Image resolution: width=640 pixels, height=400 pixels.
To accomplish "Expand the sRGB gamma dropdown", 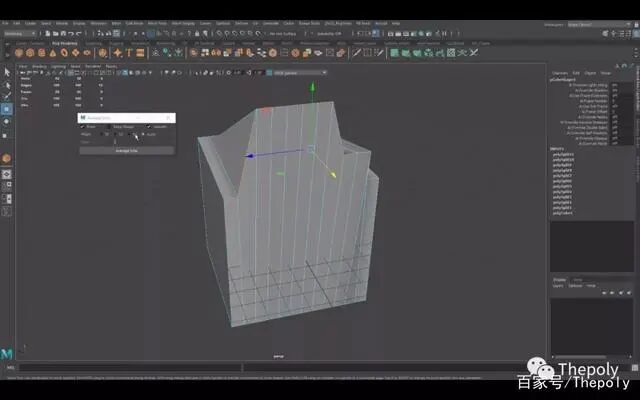I will coord(300,73).
